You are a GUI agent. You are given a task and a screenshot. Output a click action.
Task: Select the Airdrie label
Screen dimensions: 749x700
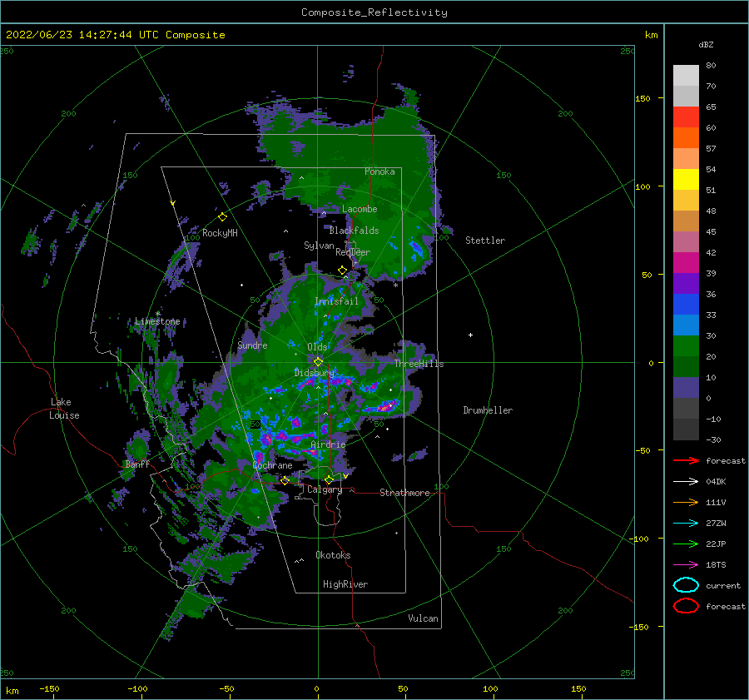tap(328, 444)
